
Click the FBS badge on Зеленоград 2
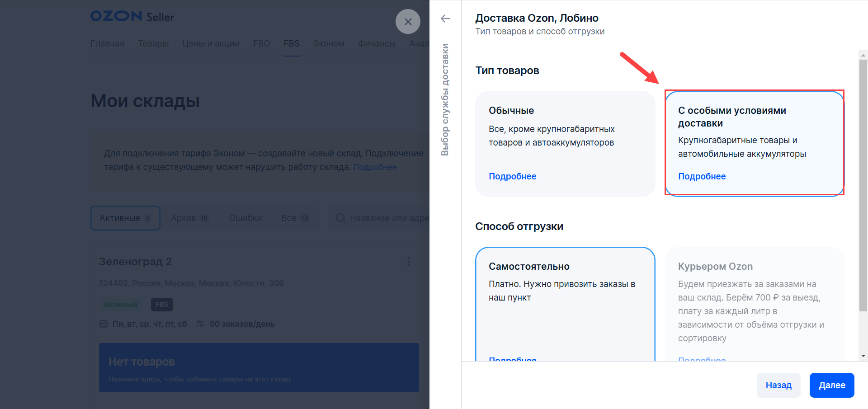tap(161, 305)
